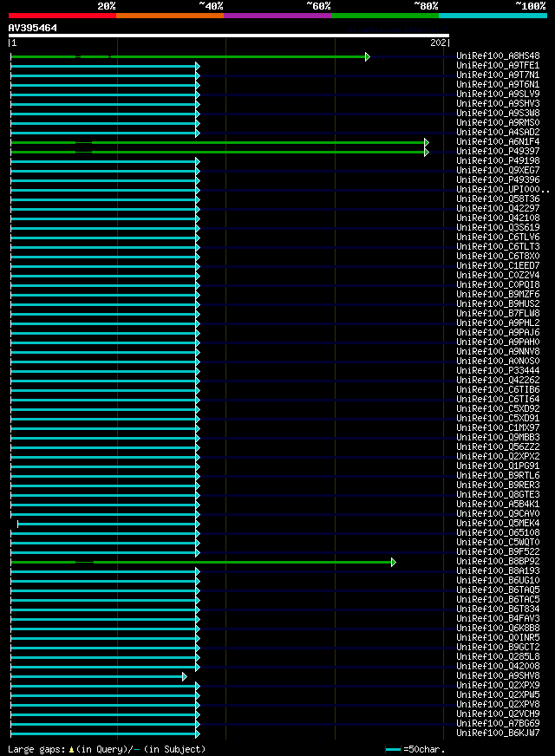Open hit UniRef100_A9SLV9

(498, 94)
